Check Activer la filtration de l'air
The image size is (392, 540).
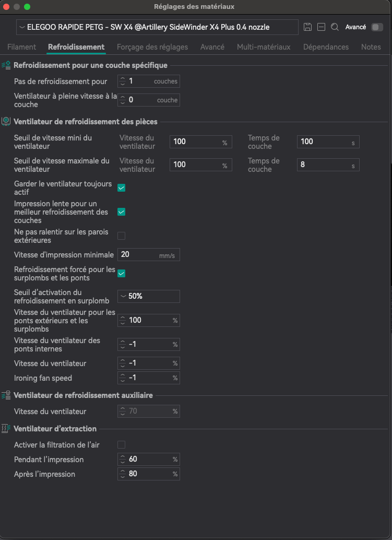point(122,445)
